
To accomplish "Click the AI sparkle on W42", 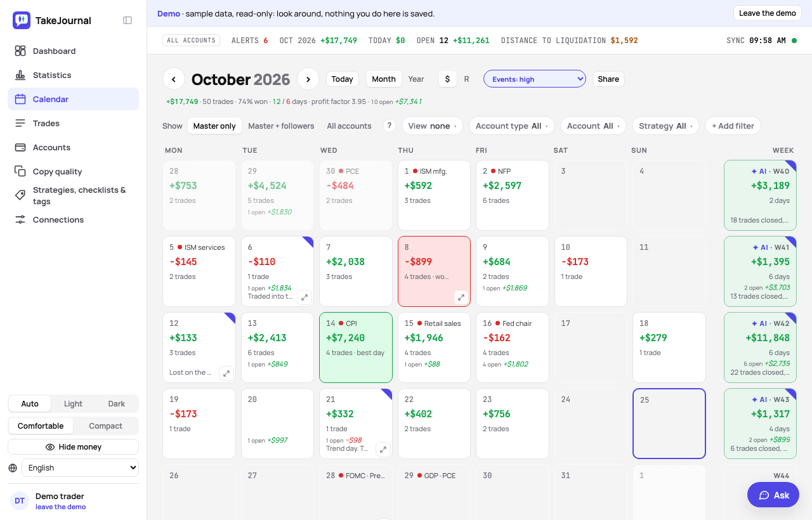I will point(754,323).
